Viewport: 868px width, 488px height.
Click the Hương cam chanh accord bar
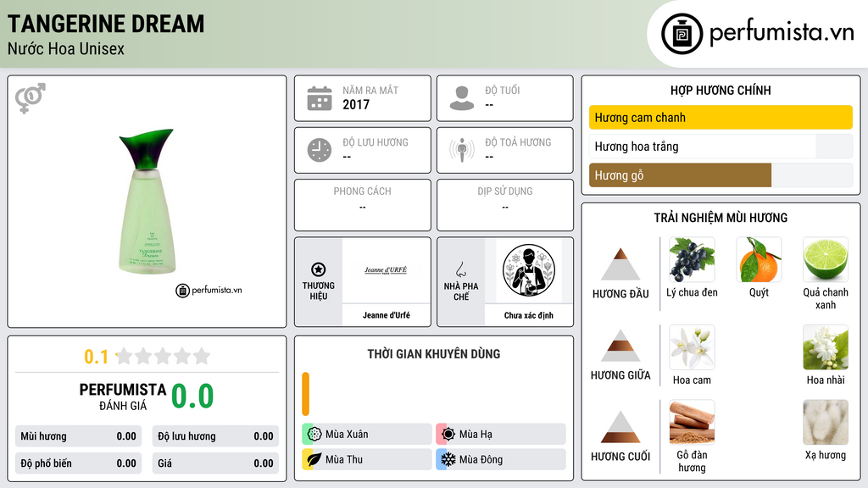click(721, 117)
